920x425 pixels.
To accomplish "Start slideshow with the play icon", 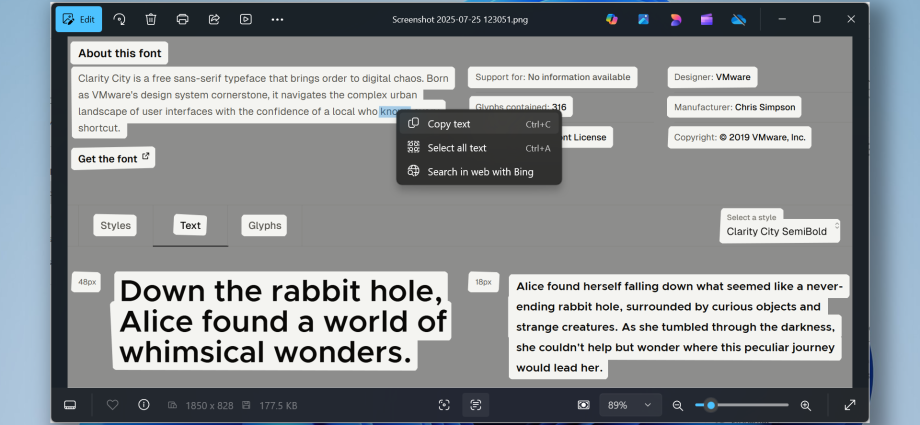I will tap(246, 19).
